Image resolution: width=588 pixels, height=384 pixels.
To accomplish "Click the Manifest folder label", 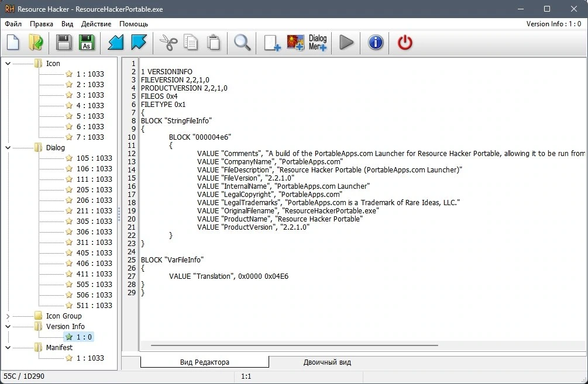I will pos(59,347).
